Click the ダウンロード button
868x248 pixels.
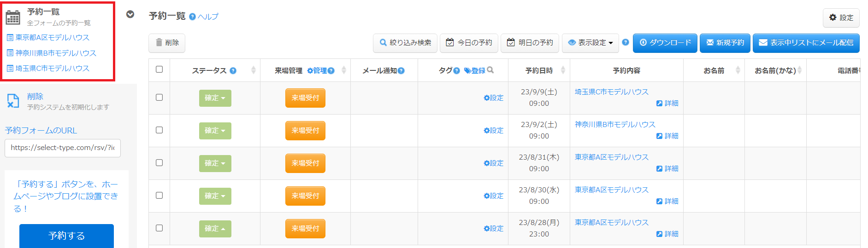tap(665, 43)
